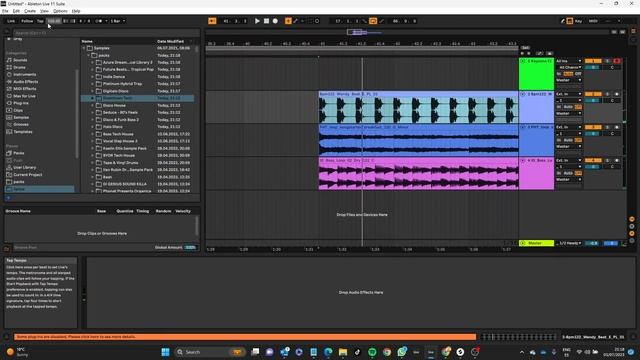Select the Sounds category in browser
The image size is (640, 360).
pyautogui.click(x=20, y=60)
